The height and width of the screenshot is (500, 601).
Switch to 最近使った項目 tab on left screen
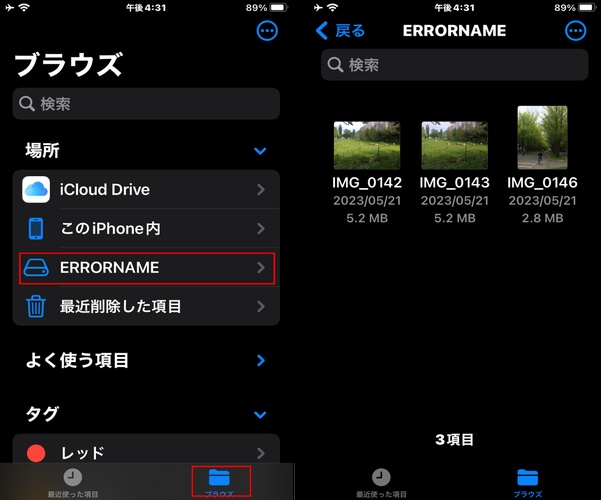tap(73, 482)
